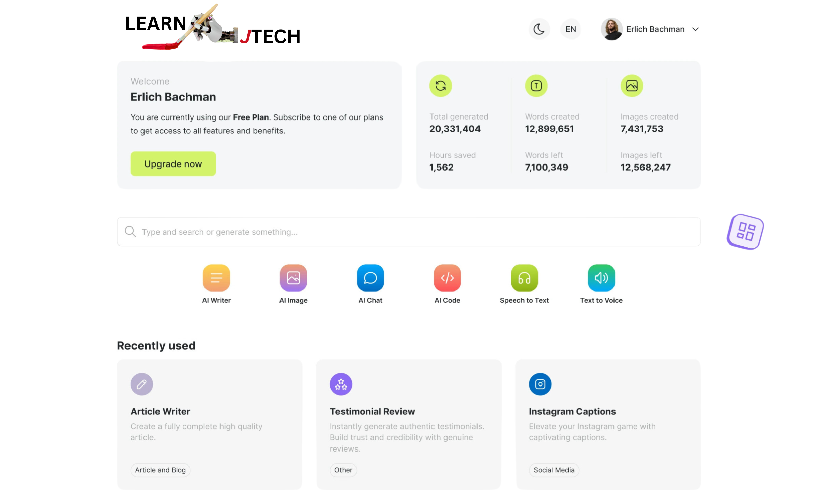
Task: Click the search input field
Action: (409, 232)
